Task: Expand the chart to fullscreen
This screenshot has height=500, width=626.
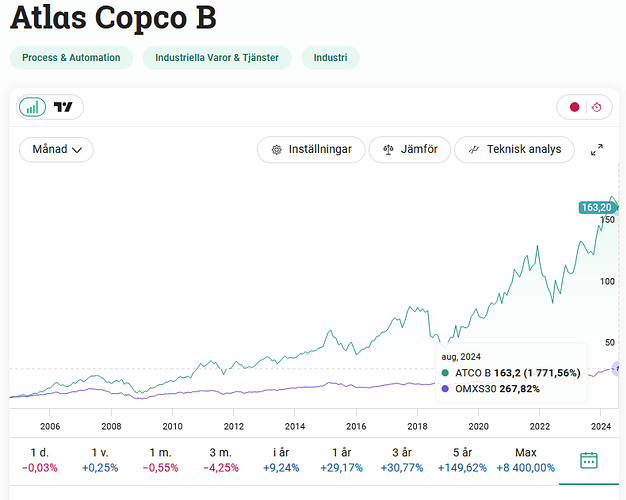Action: click(597, 150)
